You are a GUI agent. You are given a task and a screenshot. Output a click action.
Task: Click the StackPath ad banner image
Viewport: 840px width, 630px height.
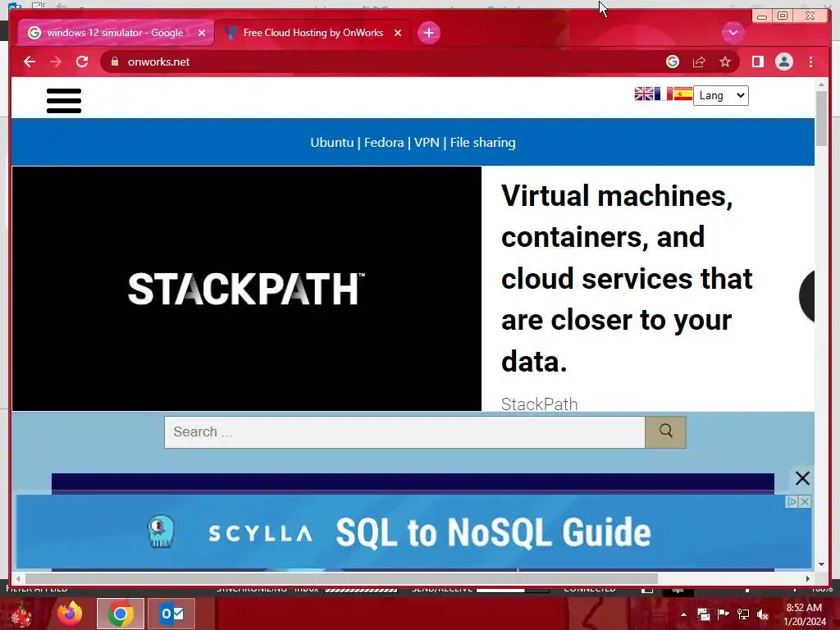(246, 289)
